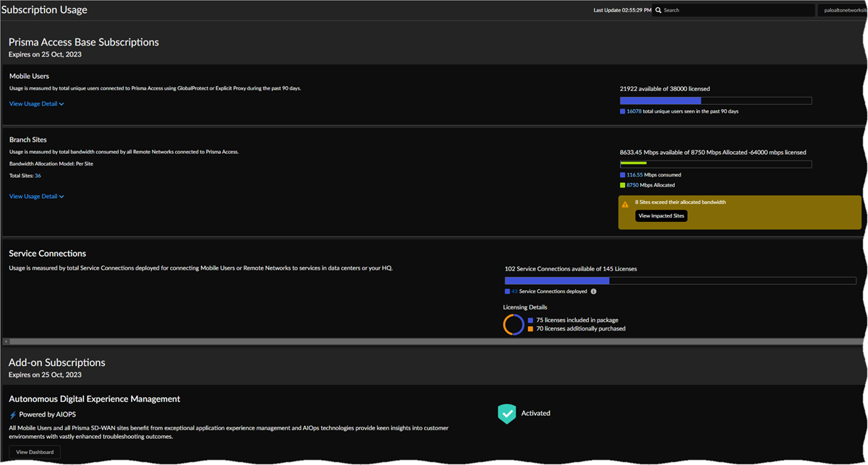868x465 pixels.
Task: Click the Mobile Users usage progress bar
Action: (x=715, y=101)
